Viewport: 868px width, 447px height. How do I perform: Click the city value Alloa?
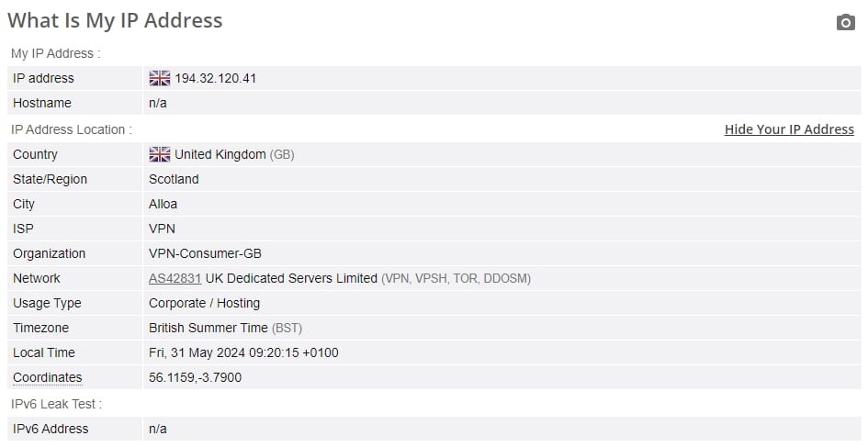163,204
